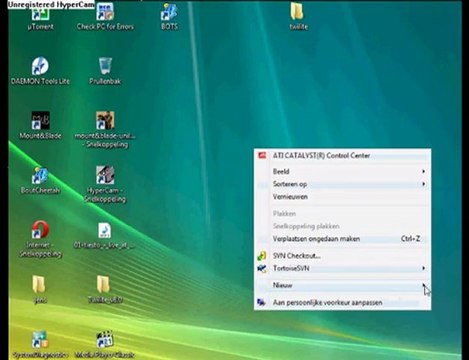Click the ATI Catalyst red icon

(x=262, y=155)
